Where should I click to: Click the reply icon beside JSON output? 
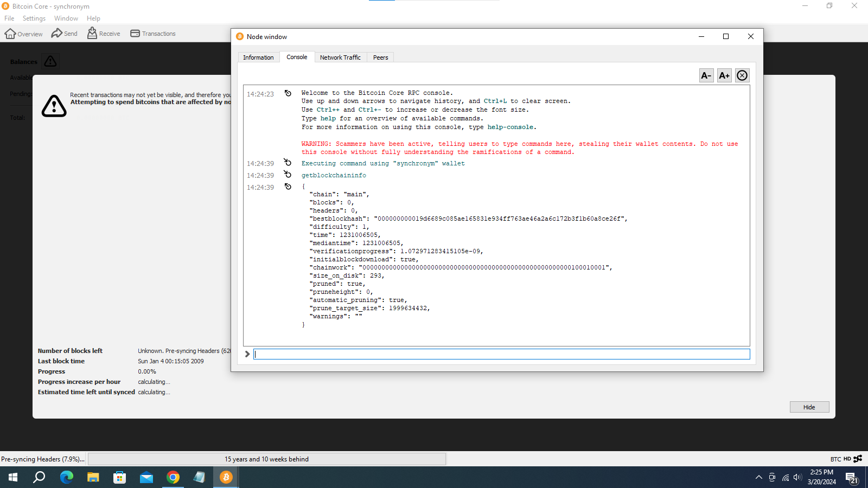click(x=288, y=187)
